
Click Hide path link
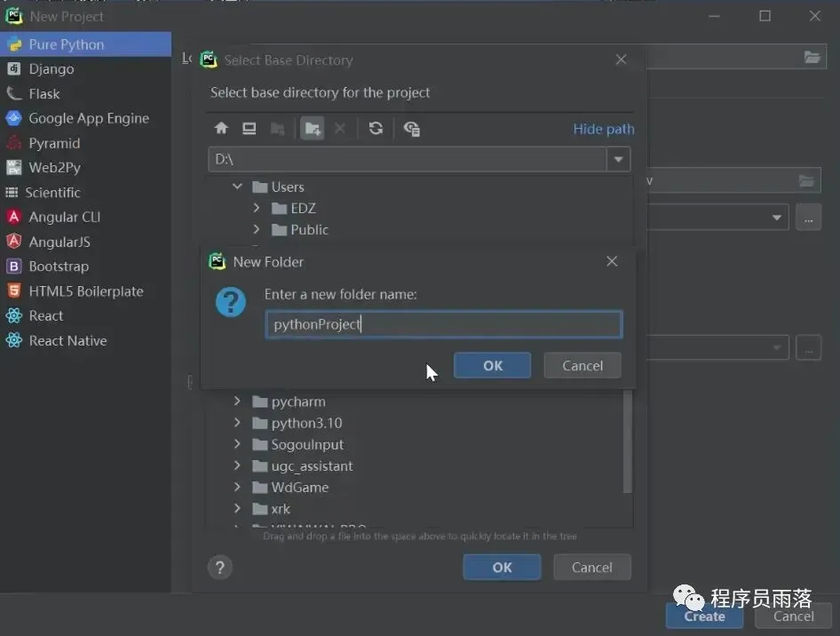point(603,129)
